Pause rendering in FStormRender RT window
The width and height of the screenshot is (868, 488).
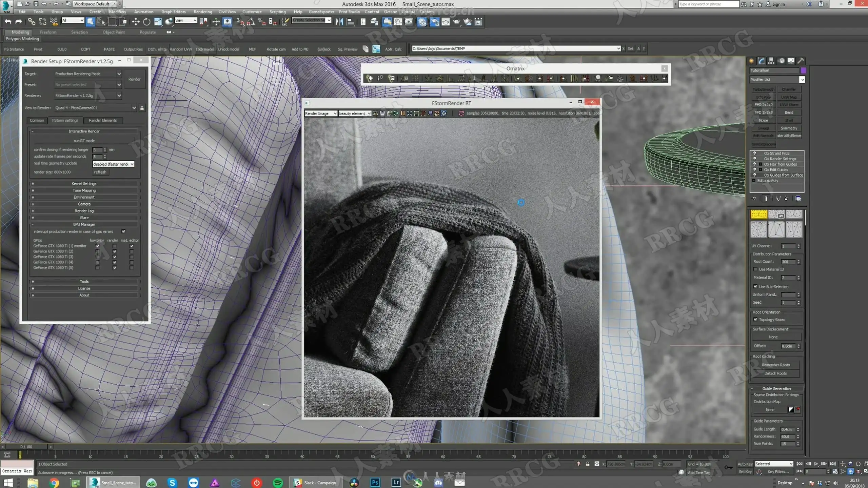pyautogui.click(x=402, y=113)
